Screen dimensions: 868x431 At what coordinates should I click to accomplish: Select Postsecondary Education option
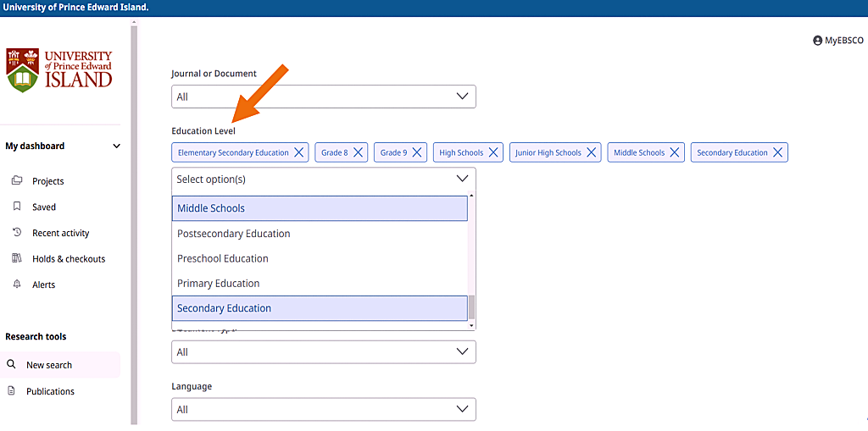pos(320,234)
